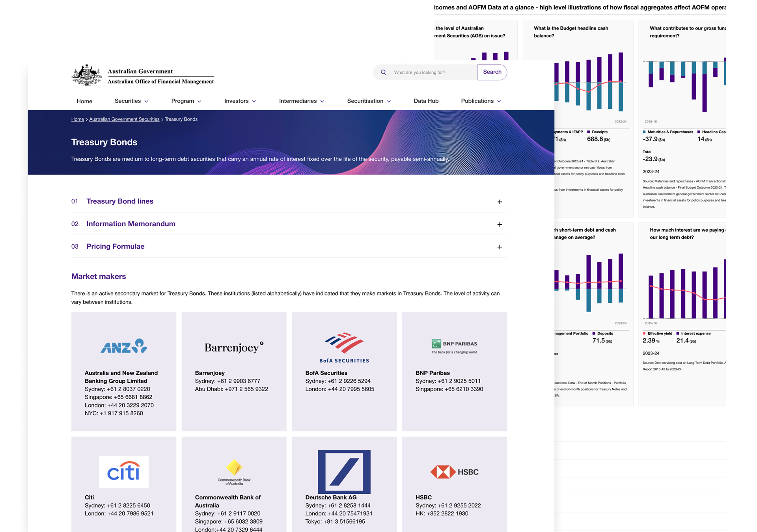Open the Securities dropdown menu
Viewport: 757px width, 532px height.
(x=131, y=101)
